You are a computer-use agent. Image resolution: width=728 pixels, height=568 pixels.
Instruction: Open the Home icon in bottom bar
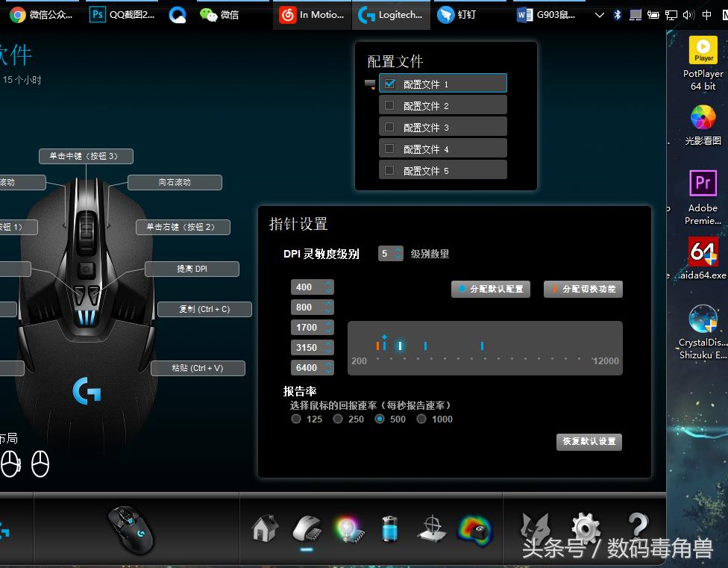(265, 528)
